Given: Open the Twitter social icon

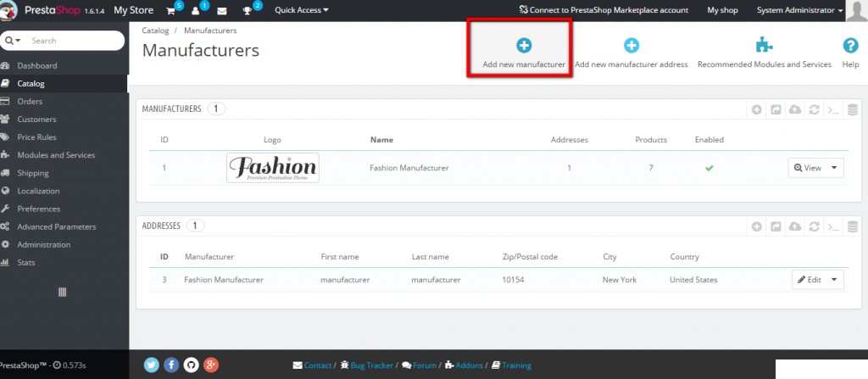Looking at the screenshot, I should tap(152, 365).
